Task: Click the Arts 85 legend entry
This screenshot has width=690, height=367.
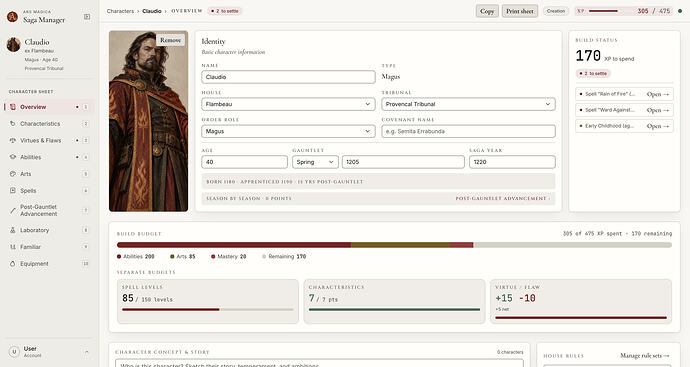Action: click(183, 257)
